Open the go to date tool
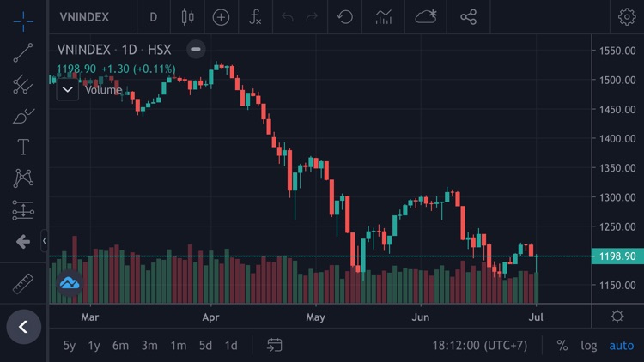This screenshot has height=362, width=644. point(275,345)
